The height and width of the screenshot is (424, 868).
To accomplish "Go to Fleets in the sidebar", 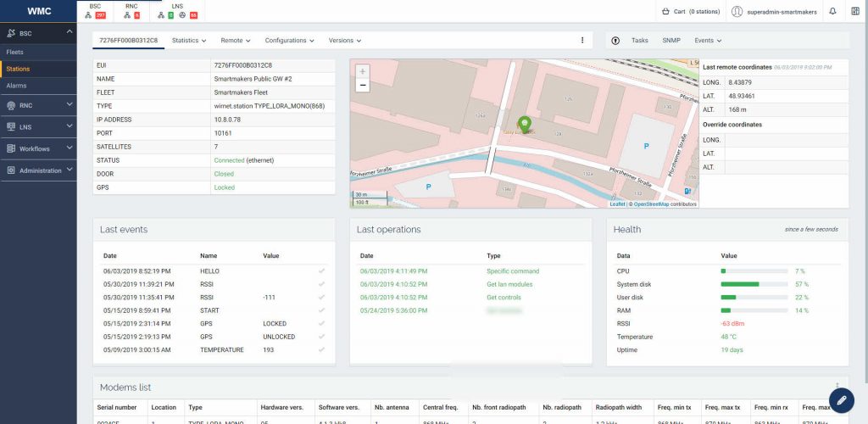I will [x=14, y=52].
